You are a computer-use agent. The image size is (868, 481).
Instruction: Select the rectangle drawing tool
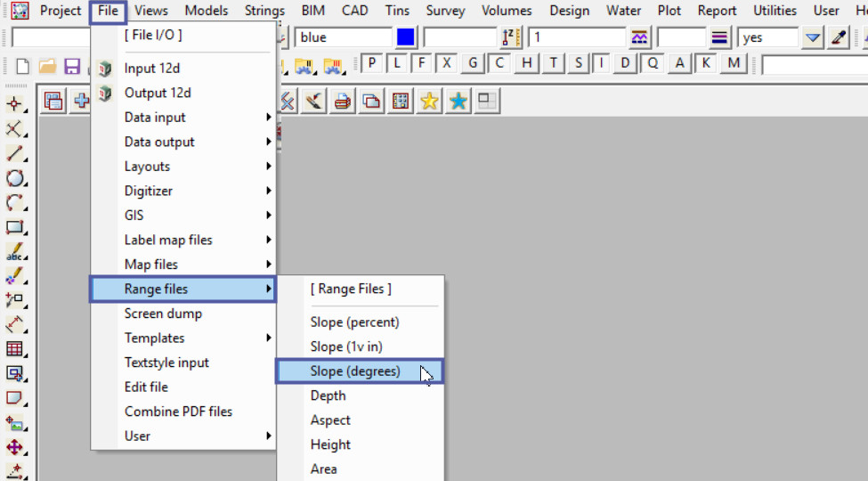click(x=15, y=226)
